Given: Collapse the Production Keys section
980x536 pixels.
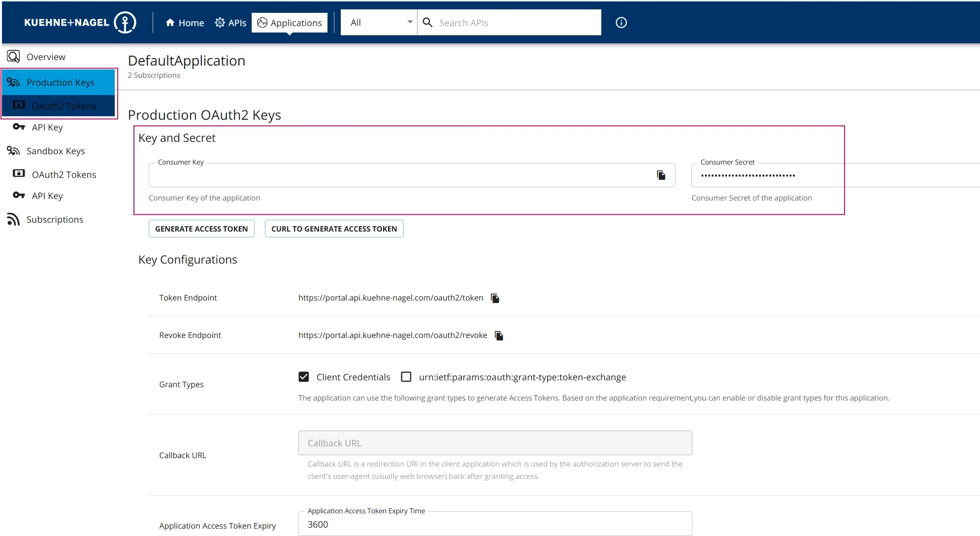Looking at the screenshot, I should pyautogui.click(x=60, y=83).
